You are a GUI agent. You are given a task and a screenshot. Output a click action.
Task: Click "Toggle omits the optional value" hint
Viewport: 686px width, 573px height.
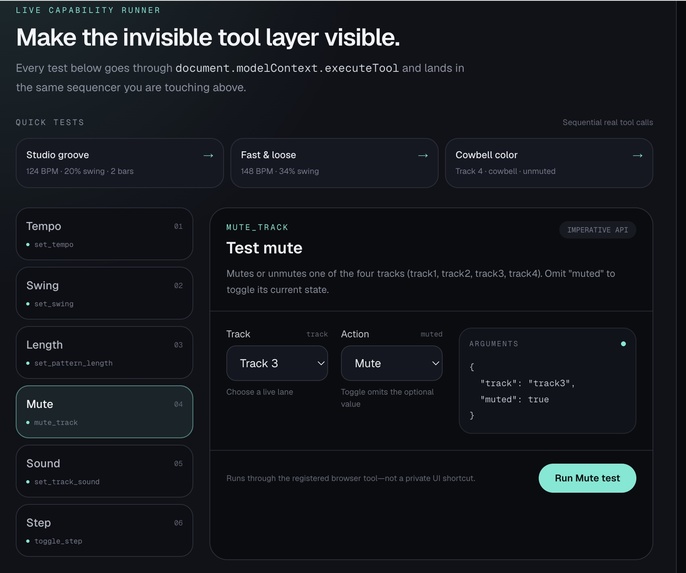(387, 398)
